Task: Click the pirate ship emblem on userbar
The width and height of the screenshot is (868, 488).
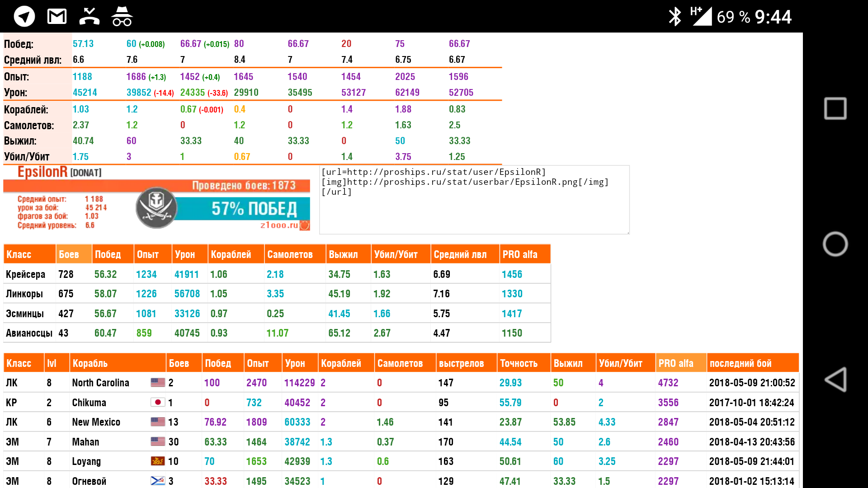Action: coord(156,208)
